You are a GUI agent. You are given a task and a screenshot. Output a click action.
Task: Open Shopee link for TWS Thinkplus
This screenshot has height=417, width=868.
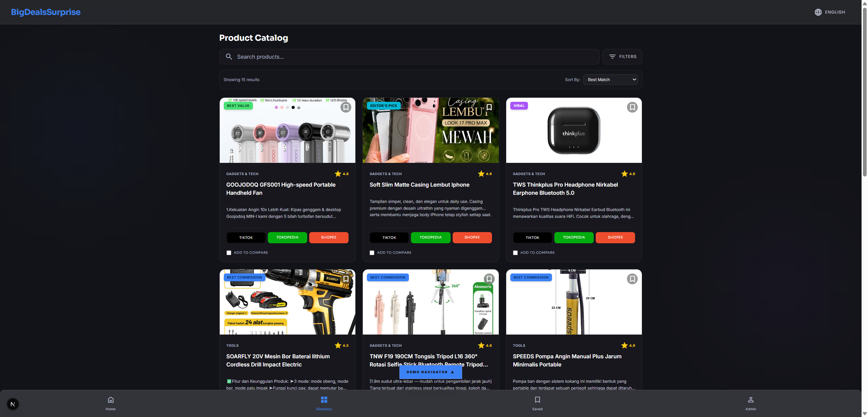tap(615, 238)
